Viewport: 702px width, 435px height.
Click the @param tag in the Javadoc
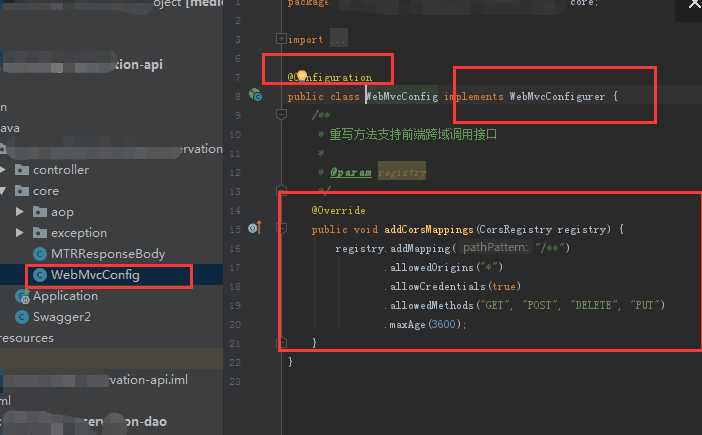(x=351, y=172)
